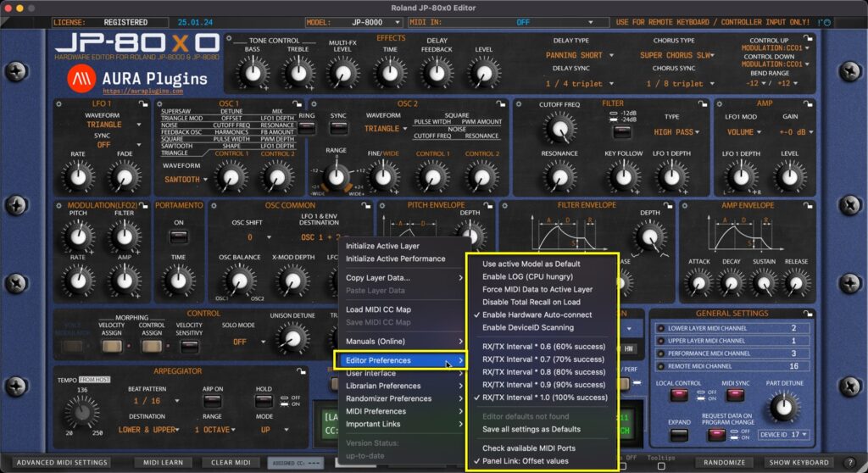
Task: Open the Filter Envelope gear settings
Action: (504, 205)
